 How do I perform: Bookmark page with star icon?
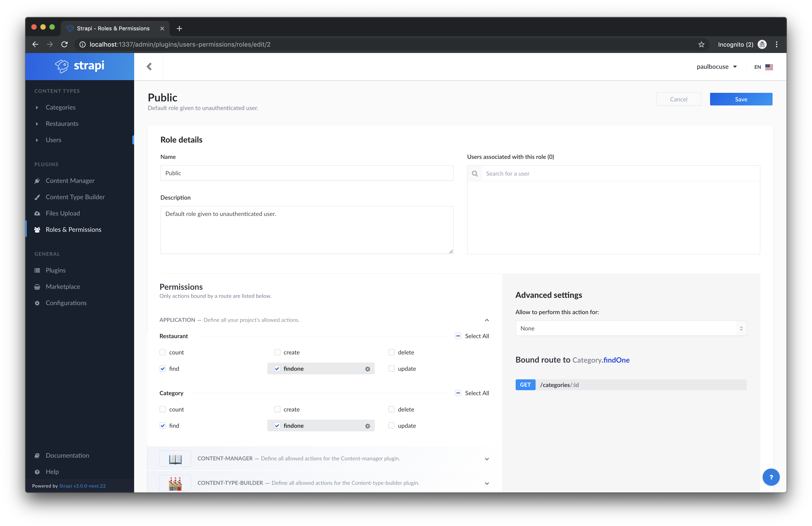coord(701,44)
